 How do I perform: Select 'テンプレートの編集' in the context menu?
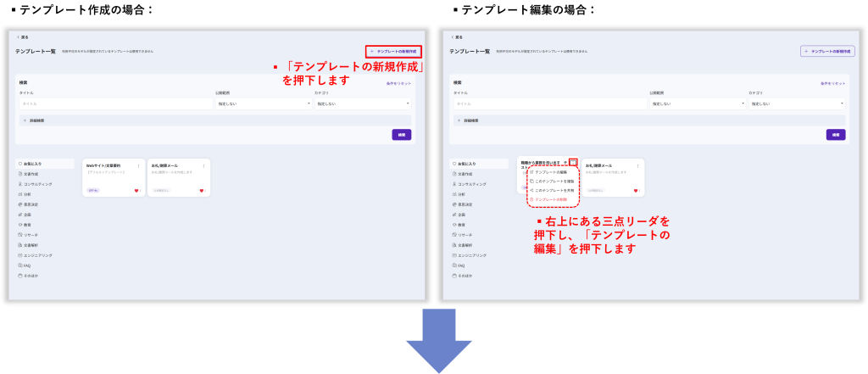coord(551,172)
